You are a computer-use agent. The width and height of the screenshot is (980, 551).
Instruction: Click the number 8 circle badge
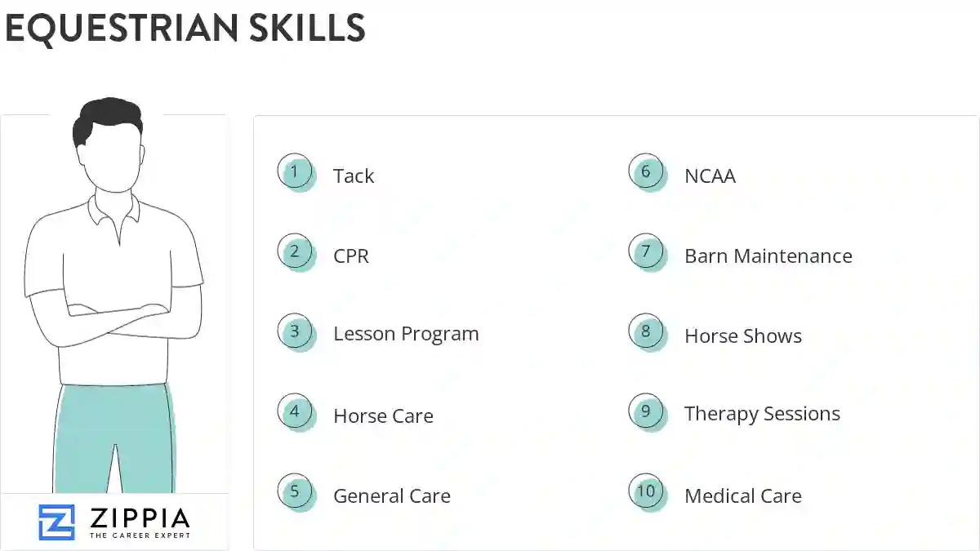pyautogui.click(x=647, y=332)
